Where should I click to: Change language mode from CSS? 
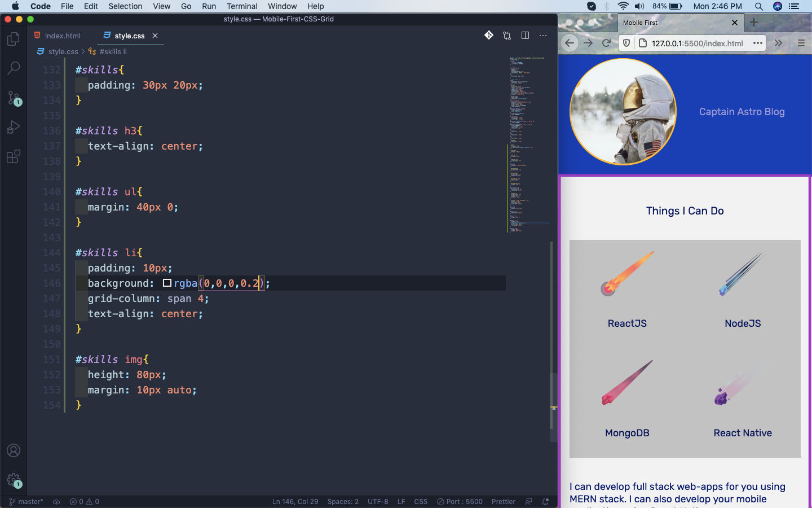[x=421, y=502]
